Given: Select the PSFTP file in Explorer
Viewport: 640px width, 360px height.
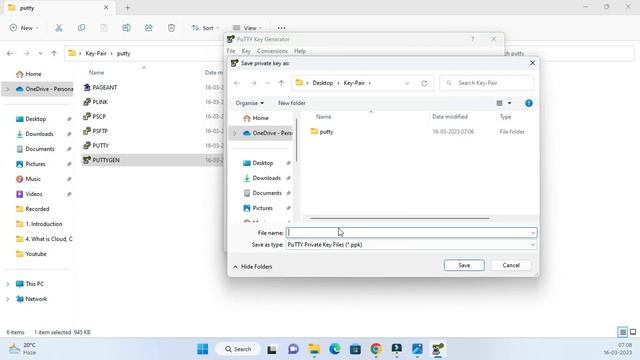Looking at the screenshot, I should (x=96, y=131).
